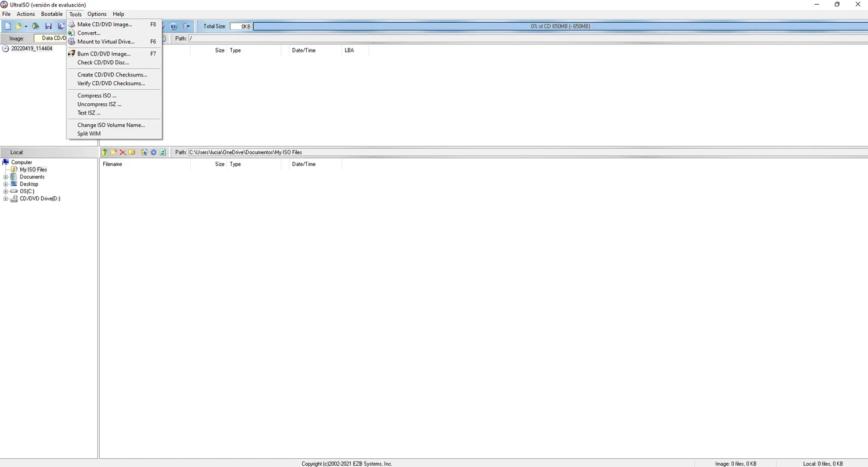The height and width of the screenshot is (467, 868).
Task: Click the green up-folder icon in Local toolbar
Action: click(x=105, y=152)
